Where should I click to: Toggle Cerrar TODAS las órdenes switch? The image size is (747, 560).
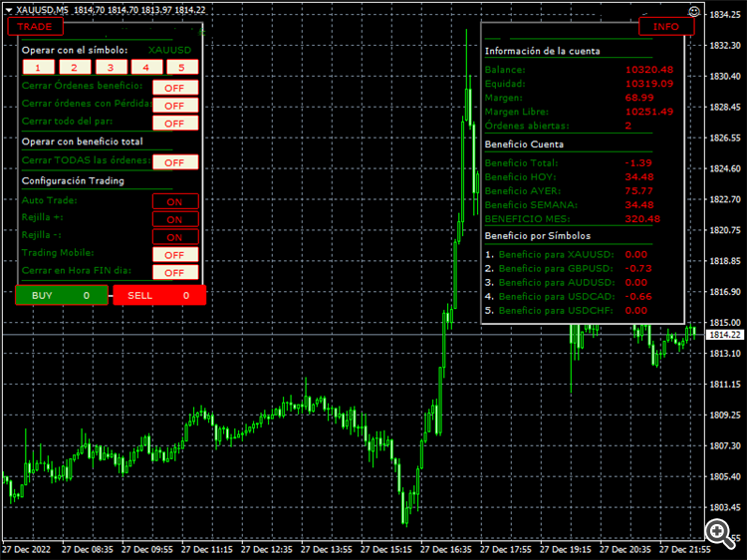coord(175,162)
